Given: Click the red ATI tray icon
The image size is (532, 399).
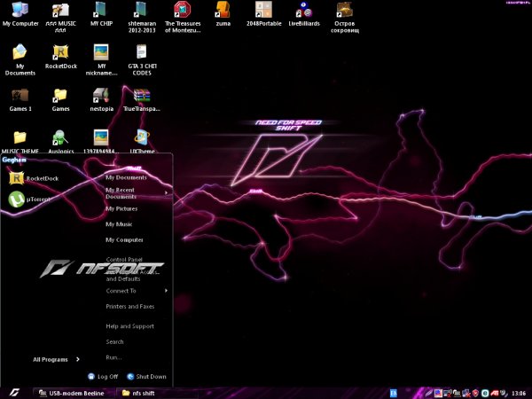Looking at the screenshot, I should pyautogui.click(x=495, y=393).
